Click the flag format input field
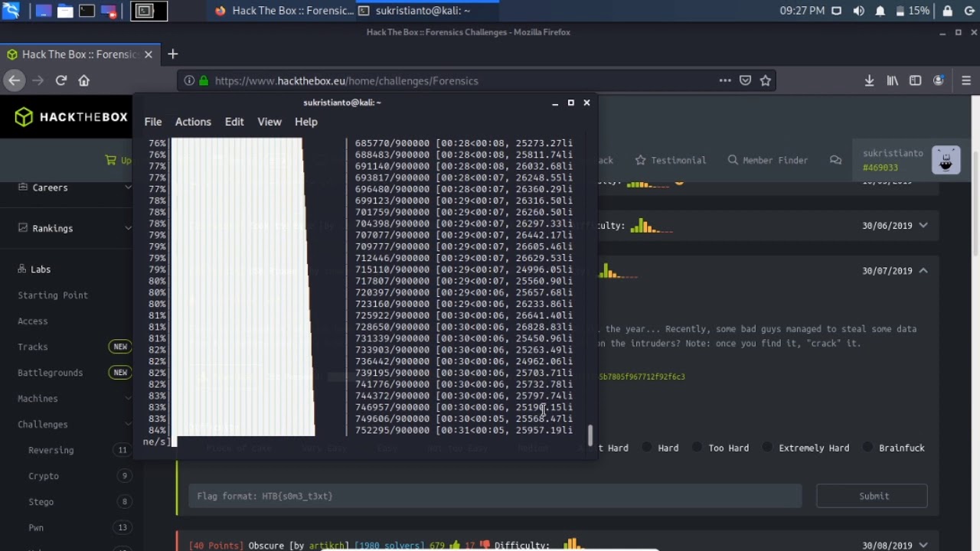Screen dimensions: 980x551 coord(495,496)
